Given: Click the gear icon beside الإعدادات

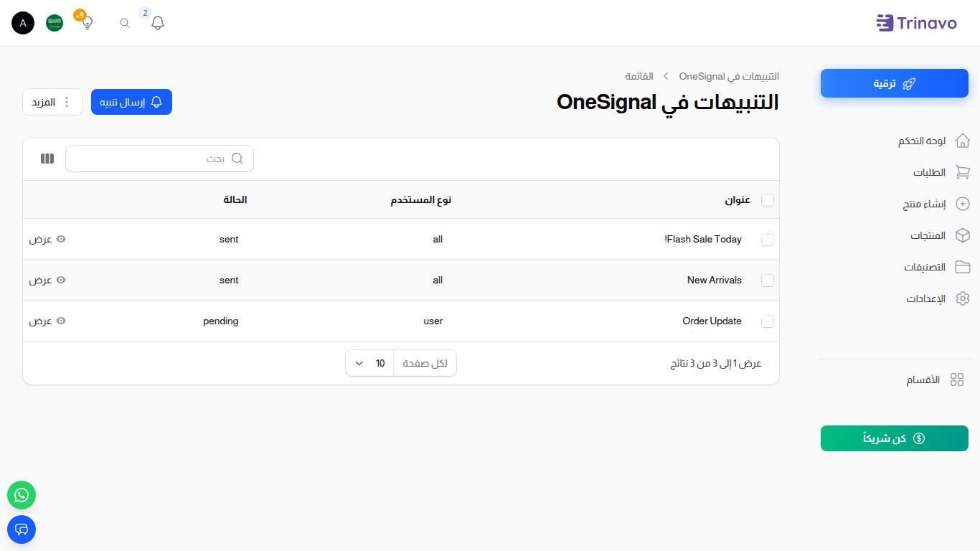Looking at the screenshot, I should tap(963, 298).
